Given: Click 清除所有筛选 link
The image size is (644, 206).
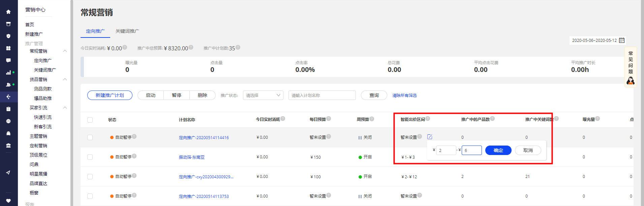Looking at the screenshot, I should point(404,96).
